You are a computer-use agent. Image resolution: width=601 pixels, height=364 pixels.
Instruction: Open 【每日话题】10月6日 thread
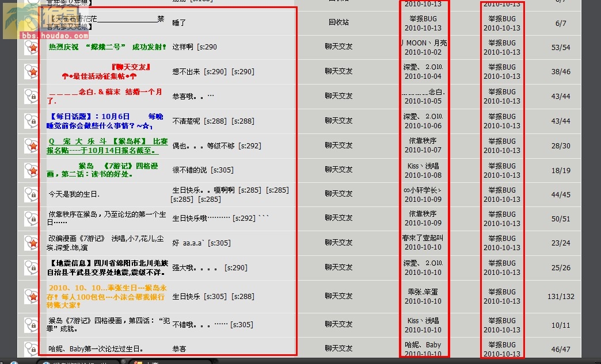[105, 121]
